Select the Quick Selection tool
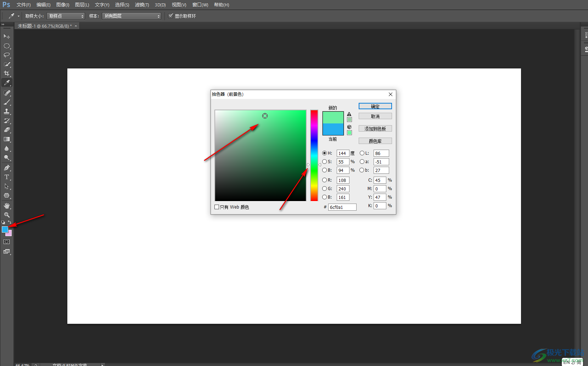The width and height of the screenshot is (588, 366). (x=7, y=64)
